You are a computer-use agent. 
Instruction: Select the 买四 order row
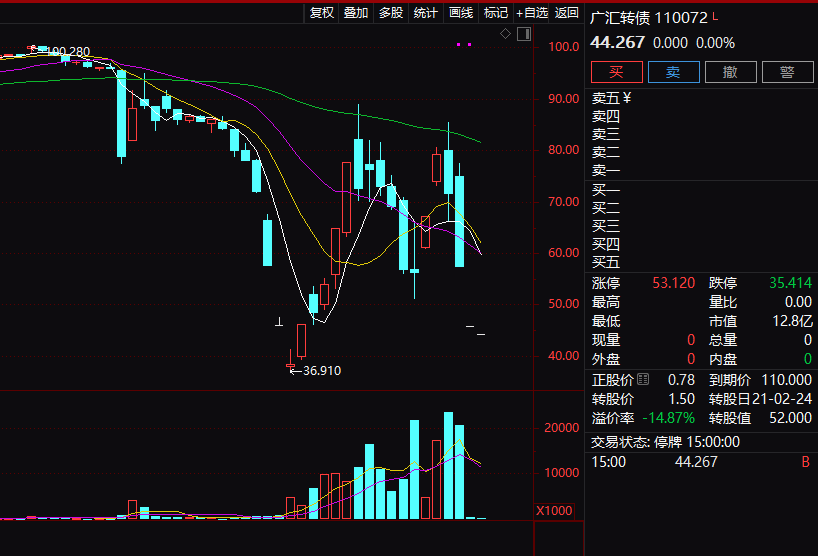tap(702, 244)
